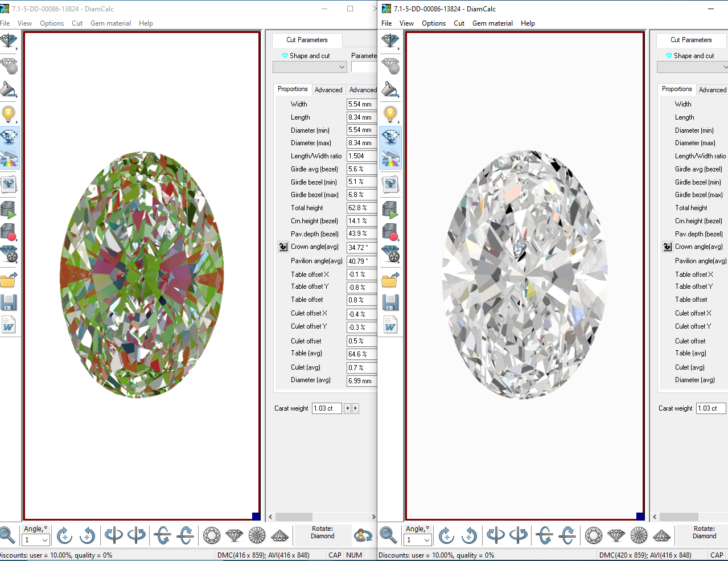Toggle the Crown angle(avg) link icon, right window
728x561 pixels.
pyautogui.click(x=667, y=247)
